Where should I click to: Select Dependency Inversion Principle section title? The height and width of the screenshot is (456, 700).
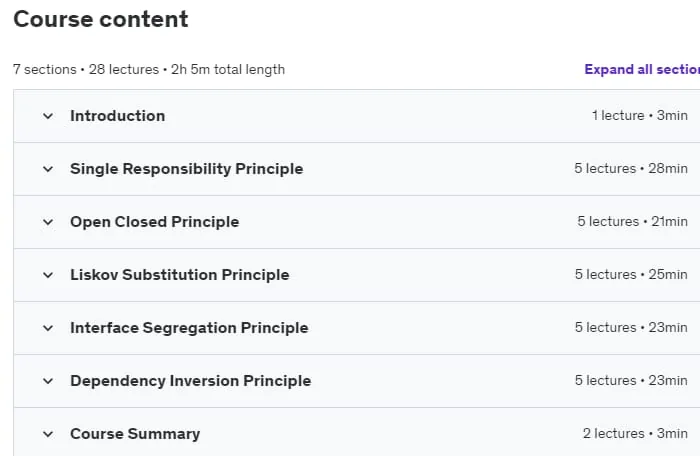(191, 381)
